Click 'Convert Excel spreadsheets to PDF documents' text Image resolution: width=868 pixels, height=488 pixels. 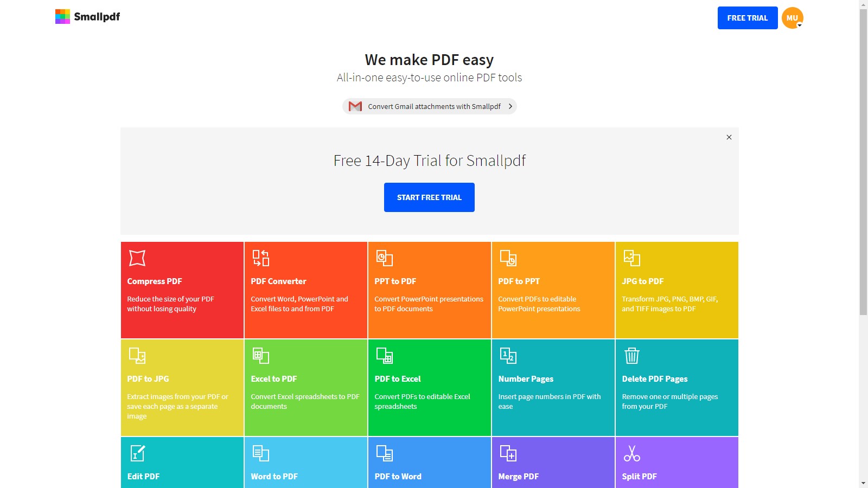click(x=305, y=401)
